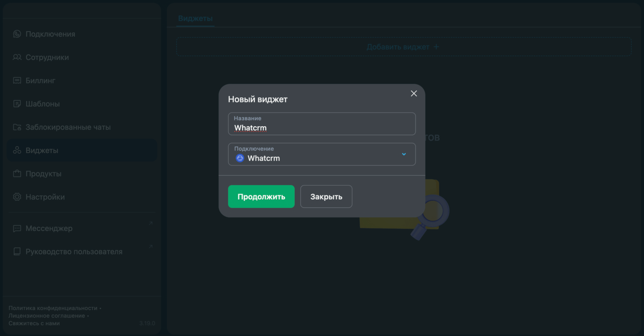The height and width of the screenshot is (336, 644).
Task: Dismiss the dialog with the X icon
Action: point(414,93)
